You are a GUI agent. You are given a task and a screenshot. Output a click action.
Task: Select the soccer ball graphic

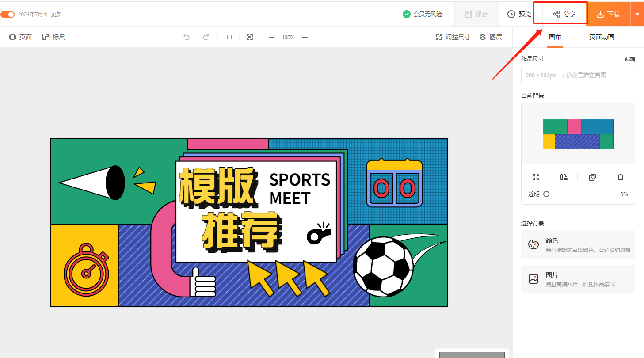tap(383, 267)
